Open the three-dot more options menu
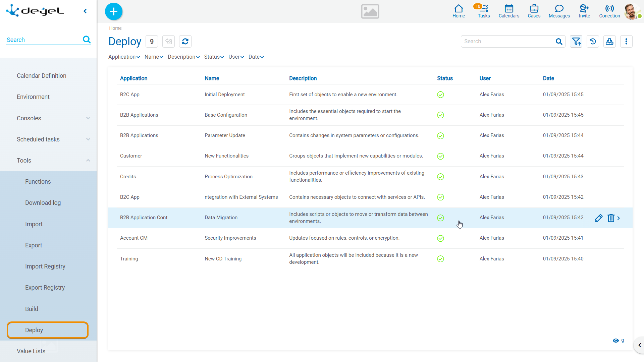Screen dimensions: 644x362 (x=626, y=42)
